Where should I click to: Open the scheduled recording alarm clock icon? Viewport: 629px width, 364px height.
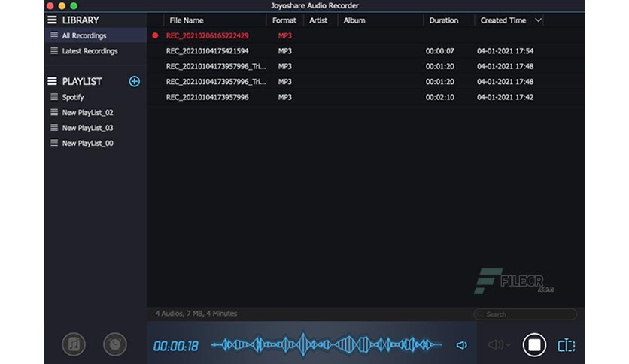coord(115,344)
